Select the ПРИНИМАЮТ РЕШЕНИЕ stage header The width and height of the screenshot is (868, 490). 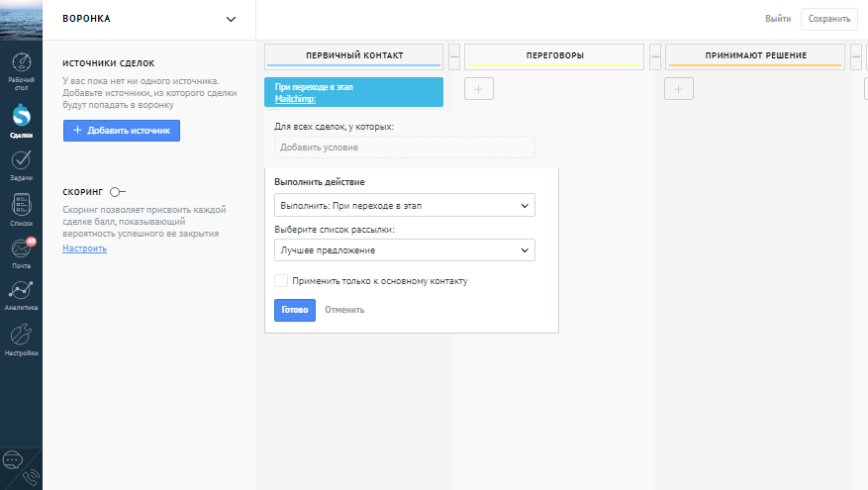[x=755, y=55]
